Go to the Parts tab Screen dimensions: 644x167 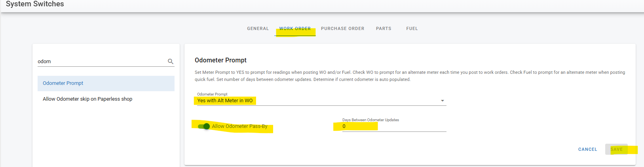(x=384, y=28)
